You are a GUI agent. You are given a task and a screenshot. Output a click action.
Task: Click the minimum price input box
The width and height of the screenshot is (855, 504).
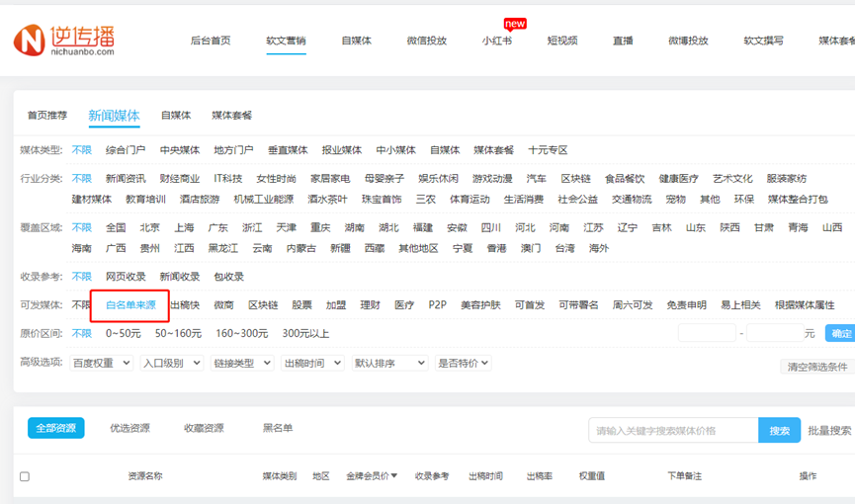[x=706, y=334]
